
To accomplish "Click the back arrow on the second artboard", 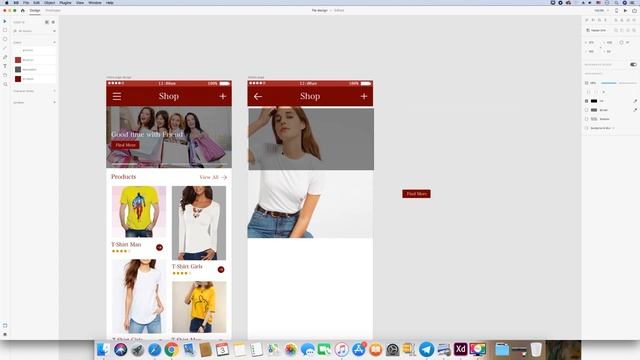I will pos(258,96).
